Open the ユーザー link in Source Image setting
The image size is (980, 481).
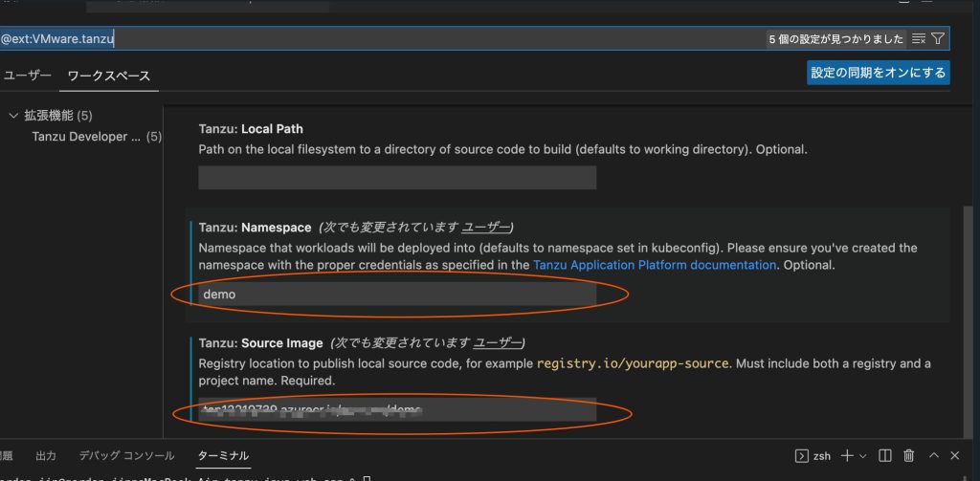[498, 343]
